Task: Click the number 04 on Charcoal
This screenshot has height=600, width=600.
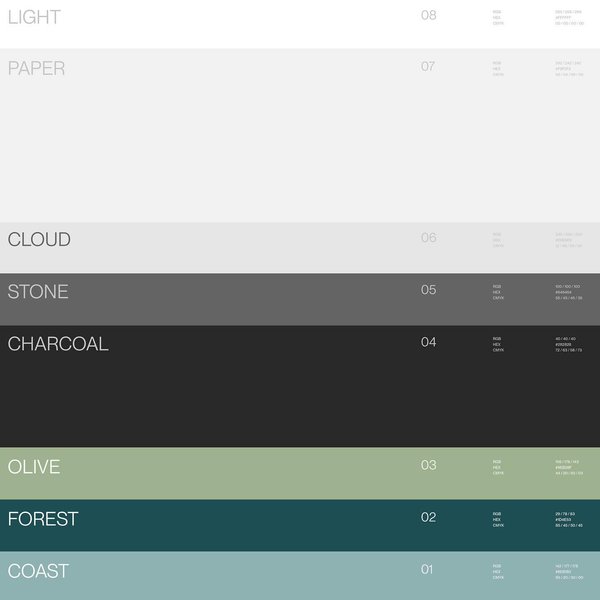Action: pyautogui.click(x=429, y=342)
